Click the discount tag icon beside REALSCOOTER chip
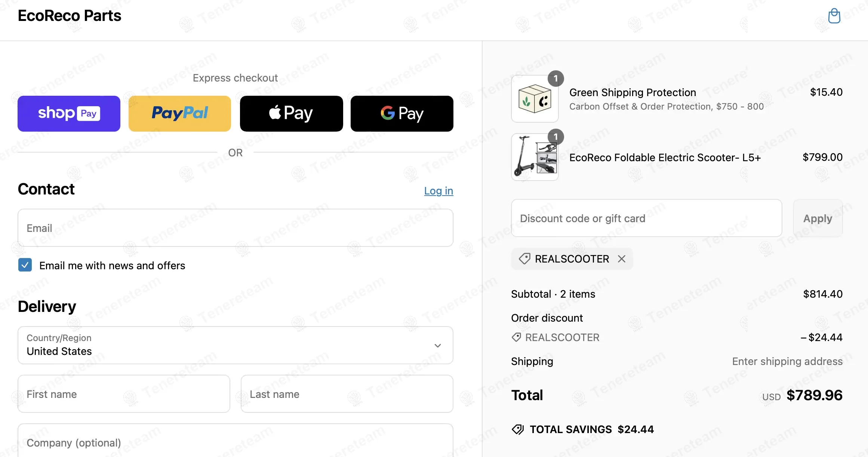 tap(524, 259)
